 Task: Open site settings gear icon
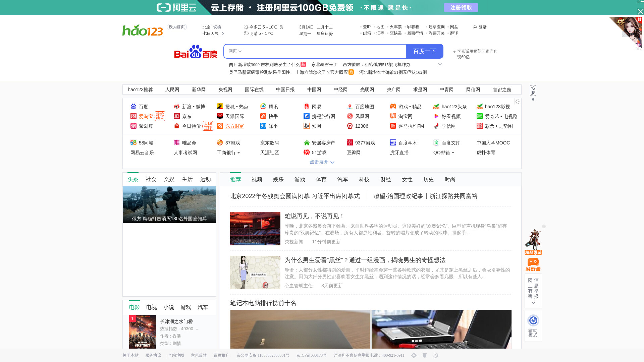[x=518, y=102]
